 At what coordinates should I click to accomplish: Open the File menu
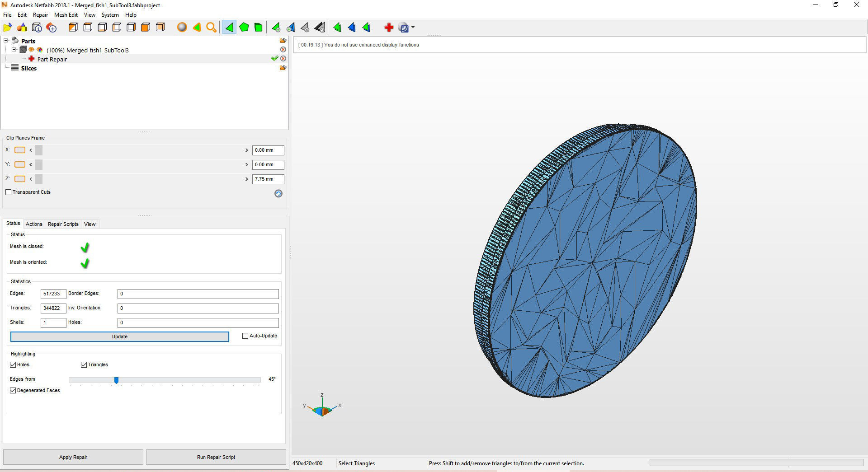pyautogui.click(x=7, y=15)
